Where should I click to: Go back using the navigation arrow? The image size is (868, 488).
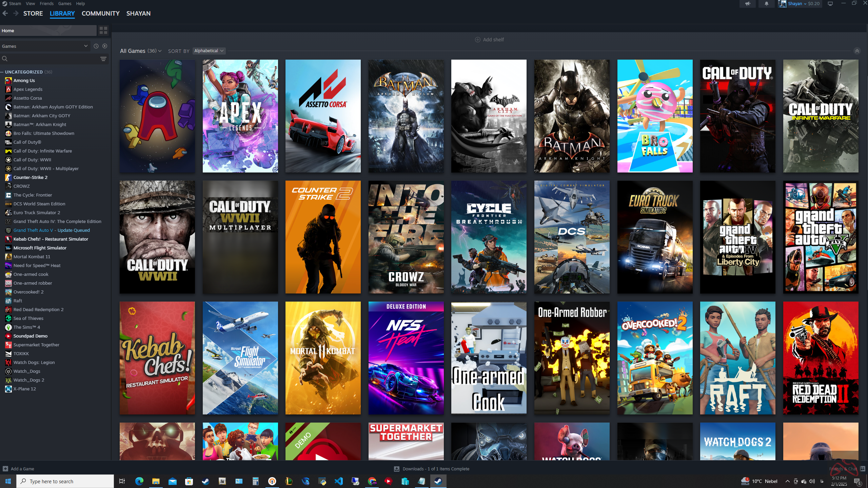[x=5, y=14]
